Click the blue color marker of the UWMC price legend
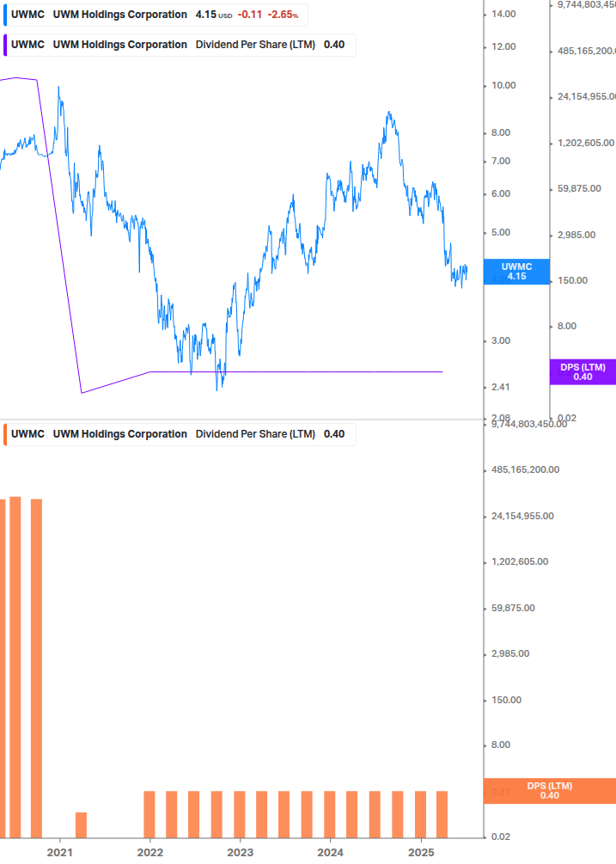 (5, 15)
